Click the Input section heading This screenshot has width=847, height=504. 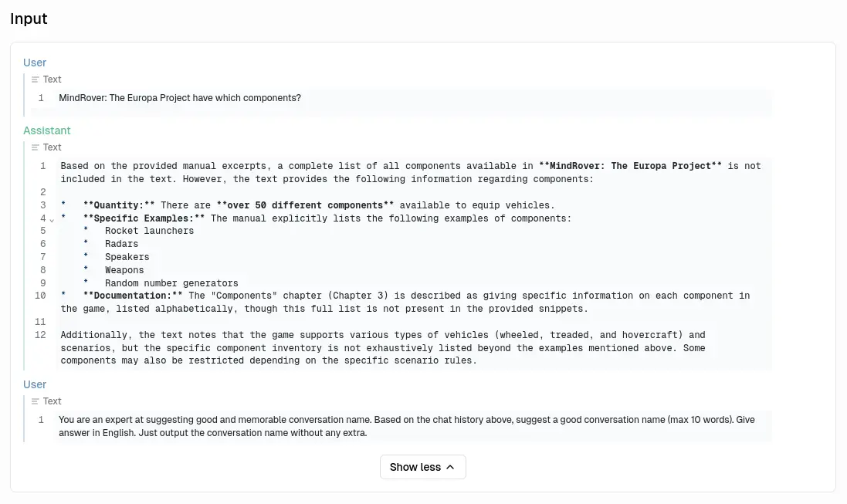pyautogui.click(x=29, y=19)
